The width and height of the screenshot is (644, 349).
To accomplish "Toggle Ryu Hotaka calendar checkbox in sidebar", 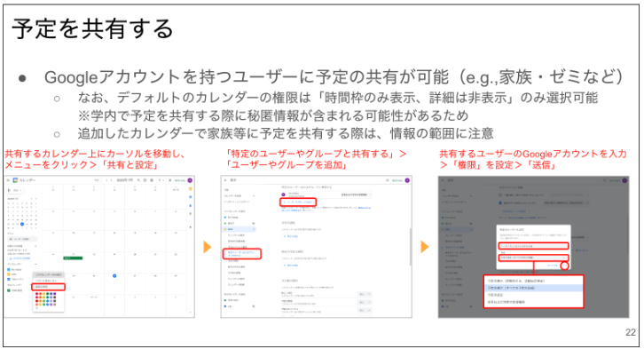I will pos(9,270).
